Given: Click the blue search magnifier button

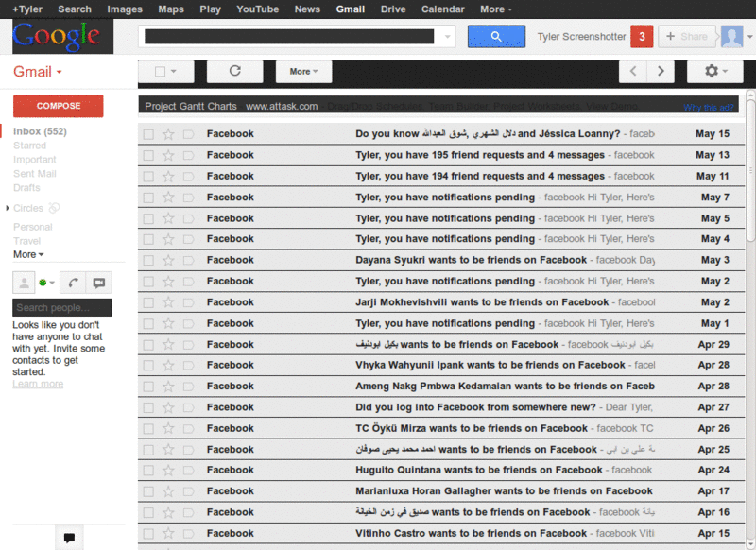Looking at the screenshot, I should (496, 36).
